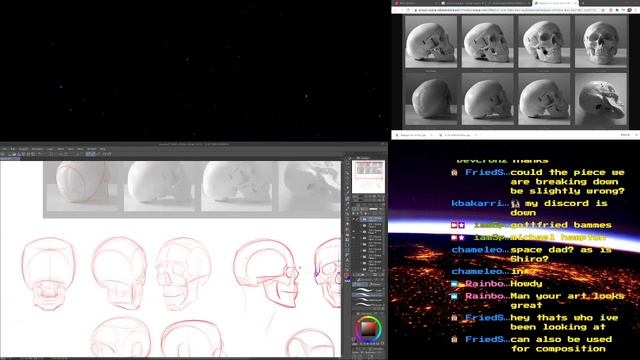The width and height of the screenshot is (640, 360).
Task: Click chat message 'gottfried bammes'
Action: (560, 225)
